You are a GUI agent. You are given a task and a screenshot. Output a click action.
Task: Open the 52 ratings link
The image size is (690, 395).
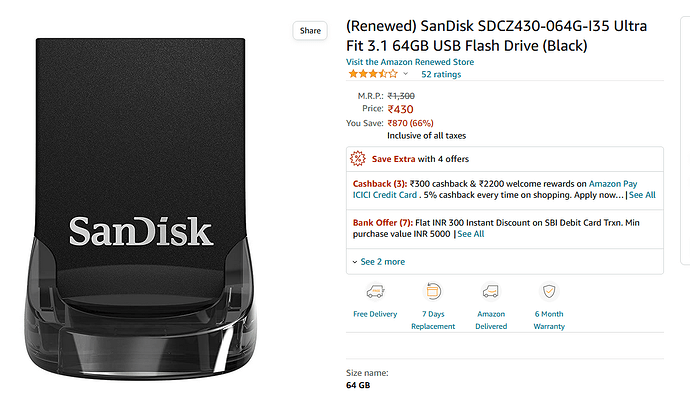coord(441,74)
